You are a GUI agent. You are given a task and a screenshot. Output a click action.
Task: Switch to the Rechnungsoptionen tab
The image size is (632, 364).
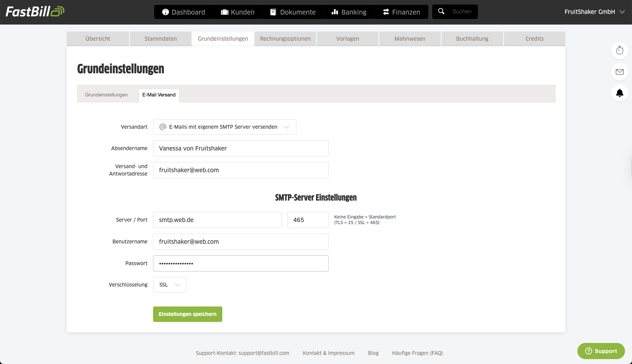coord(285,39)
